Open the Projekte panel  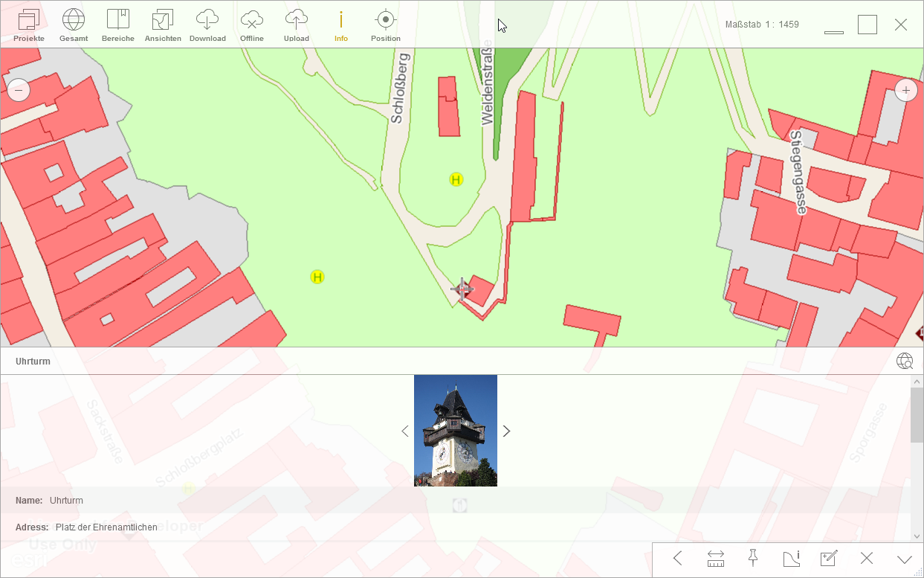[x=29, y=25]
